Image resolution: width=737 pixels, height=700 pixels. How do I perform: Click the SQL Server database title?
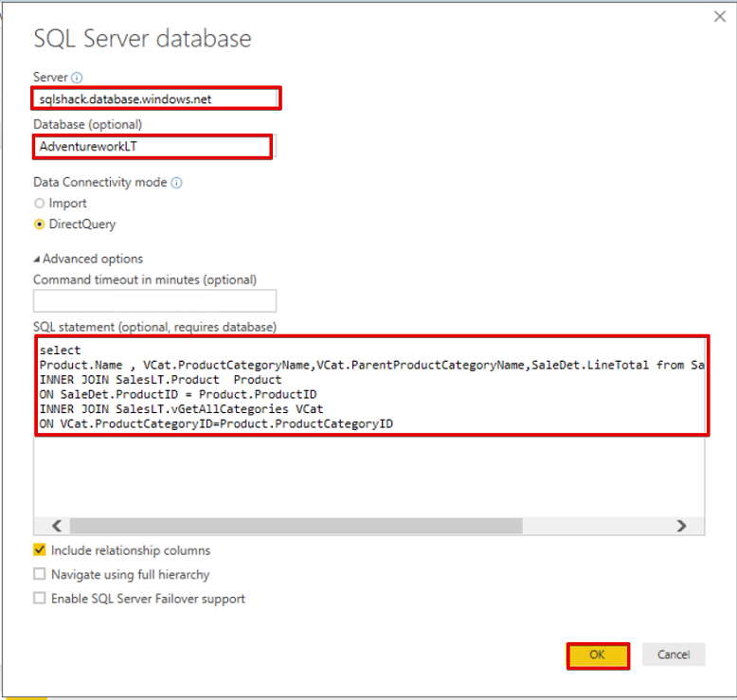click(142, 39)
